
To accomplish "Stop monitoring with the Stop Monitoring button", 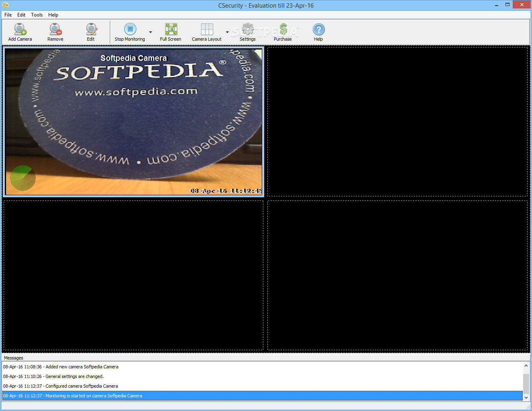I will (x=130, y=32).
